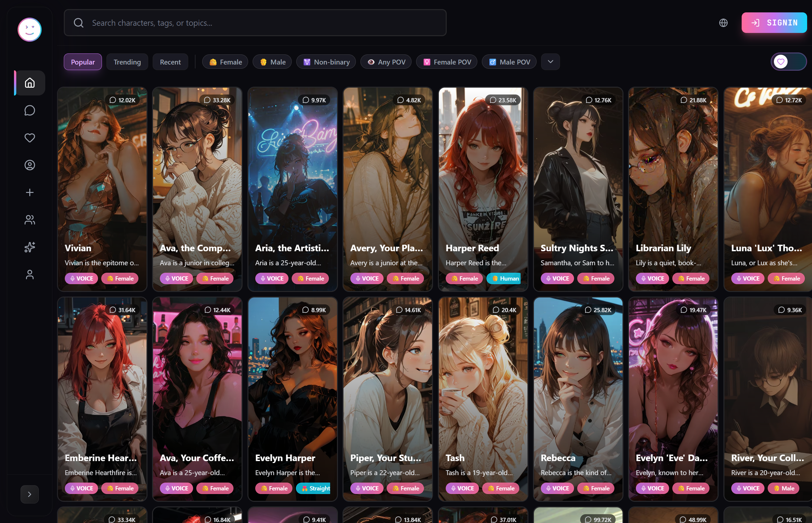Select the Non-binary filter chip
The width and height of the screenshot is (812, 523).
click(x=326, y=62)
